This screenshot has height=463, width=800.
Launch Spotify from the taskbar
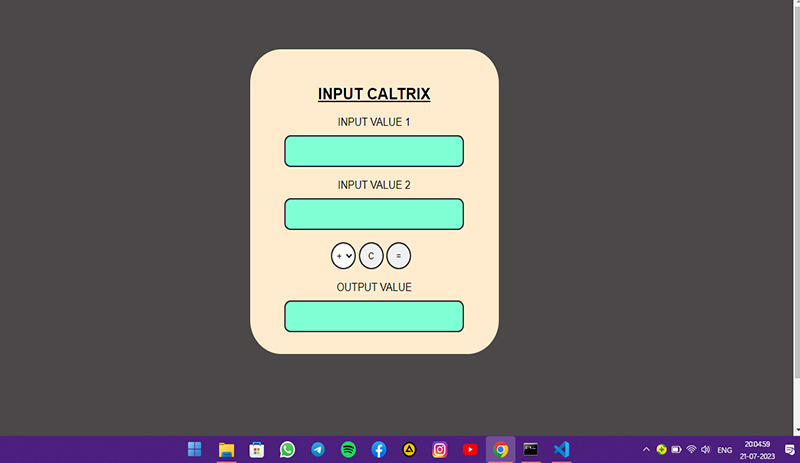tap(348, 449)
